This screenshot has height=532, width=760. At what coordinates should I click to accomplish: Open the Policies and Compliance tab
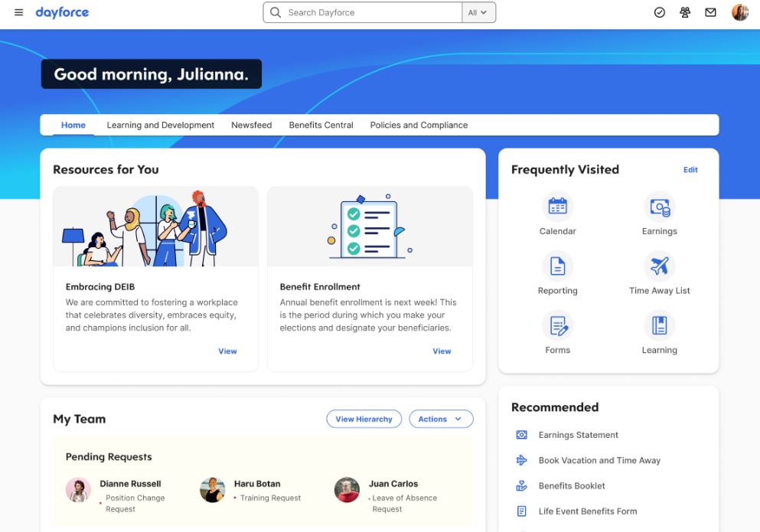[x=419, y=125]
